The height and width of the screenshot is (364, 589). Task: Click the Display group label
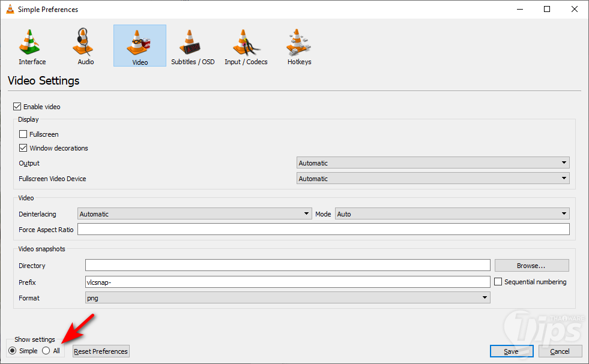pos(28,119)
